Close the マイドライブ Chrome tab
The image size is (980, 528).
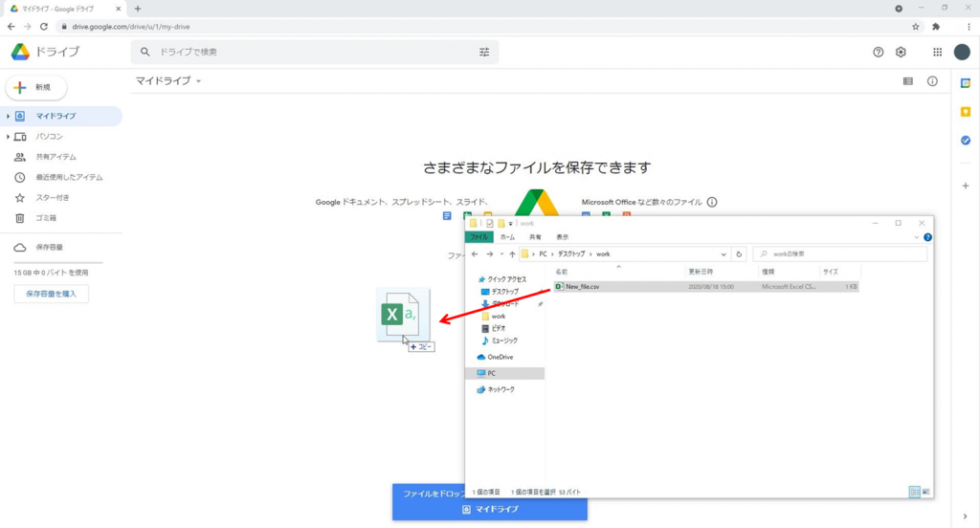[118, 9]
